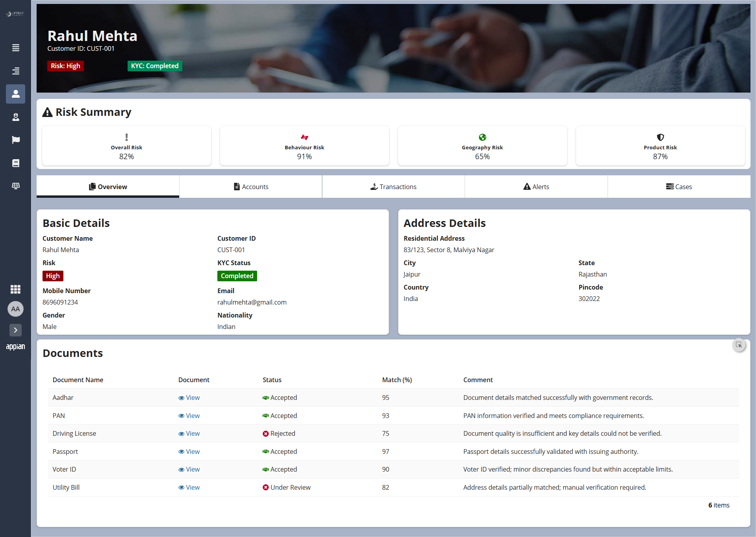View the Aadhar document

189,398
